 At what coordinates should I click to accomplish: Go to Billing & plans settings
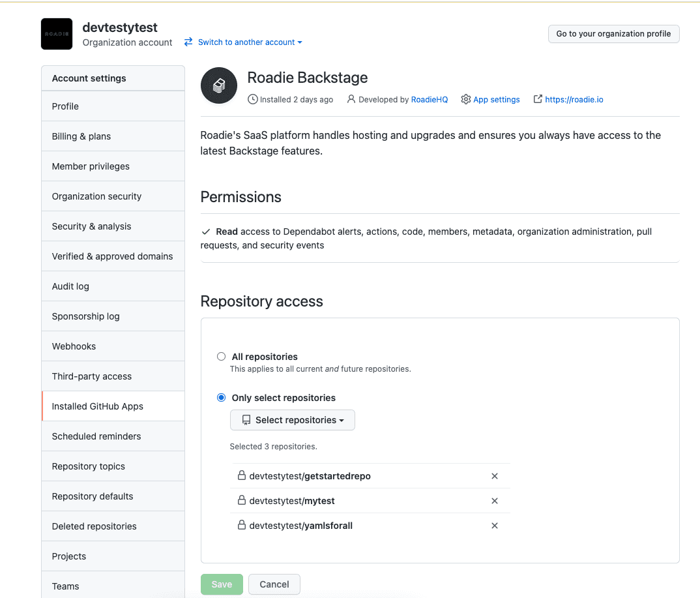click(x=113, y=136)
